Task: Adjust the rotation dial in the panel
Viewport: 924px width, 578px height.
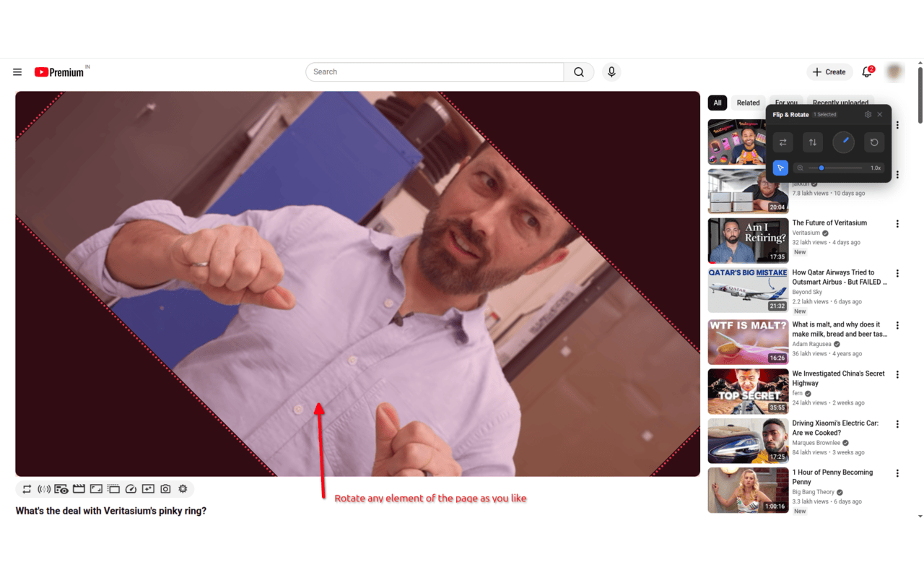Action: 843,142
